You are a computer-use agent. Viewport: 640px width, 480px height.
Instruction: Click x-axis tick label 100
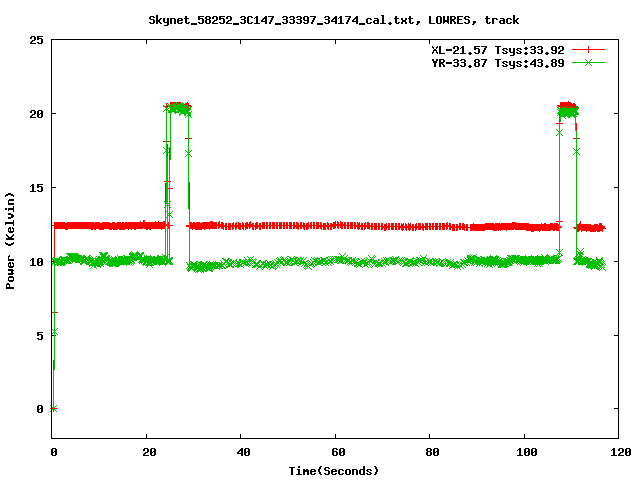[x=527, y=452]
